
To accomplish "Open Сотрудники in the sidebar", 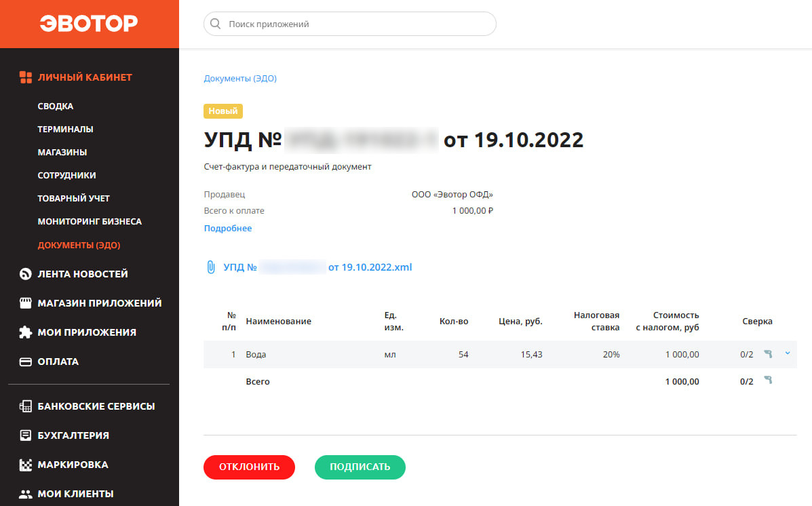I will pos(66,175).
